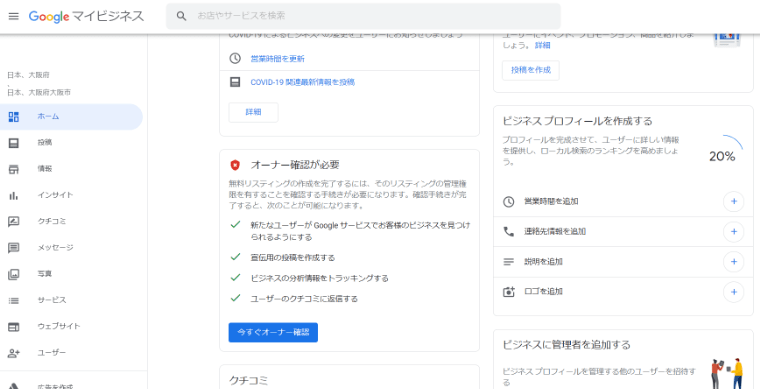Click the 20% profile completion indicator
760x389 pixels.
click(722, 150)
